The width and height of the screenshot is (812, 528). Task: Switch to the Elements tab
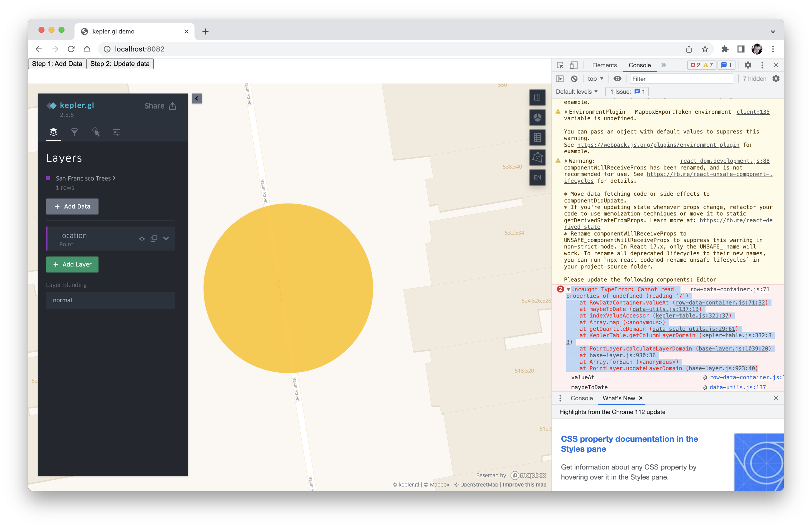pos(604,65)
